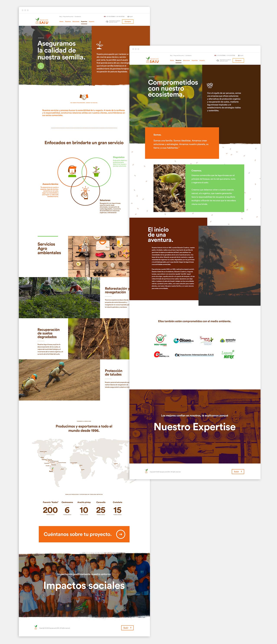
Task: Click the handshake icon on the Expertise page
Action: pos(84,97)
